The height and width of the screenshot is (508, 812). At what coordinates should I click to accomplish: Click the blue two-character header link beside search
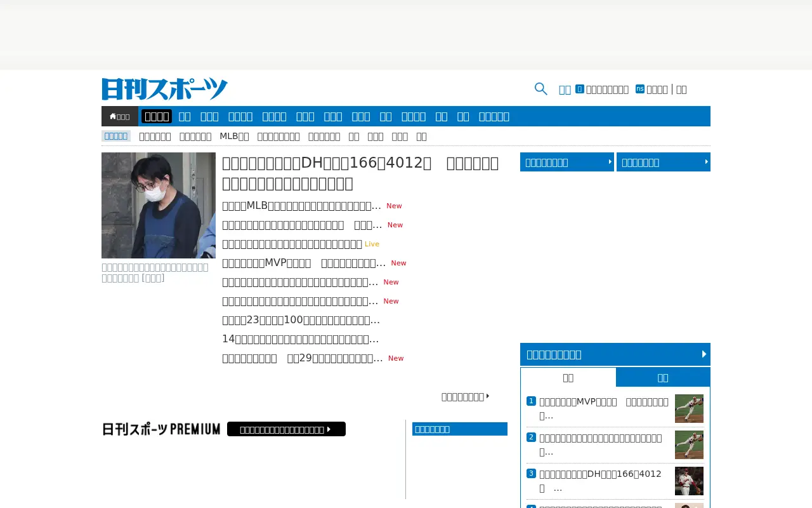565,90
